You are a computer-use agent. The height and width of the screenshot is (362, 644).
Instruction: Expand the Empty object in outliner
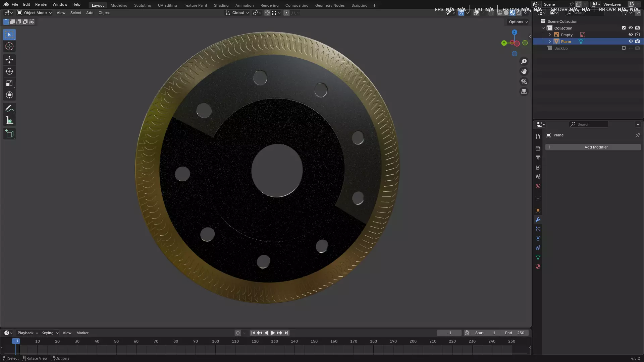(550, 35)
